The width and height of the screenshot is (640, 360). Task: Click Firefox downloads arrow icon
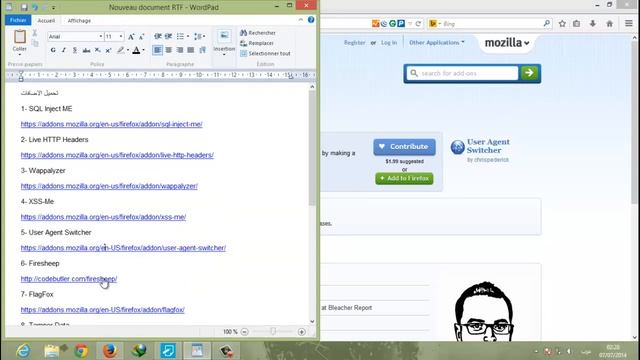coord(593,24)
